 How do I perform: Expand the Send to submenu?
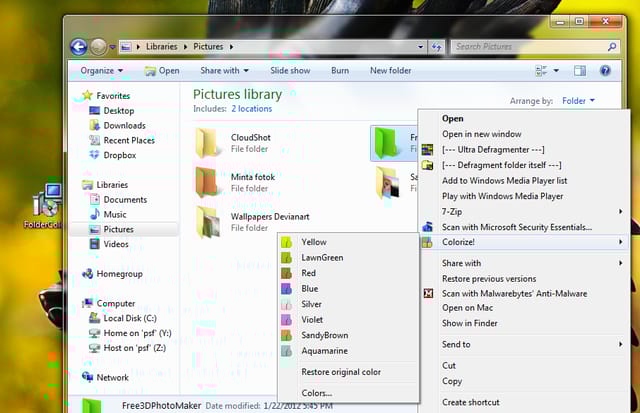click(620, 344)
